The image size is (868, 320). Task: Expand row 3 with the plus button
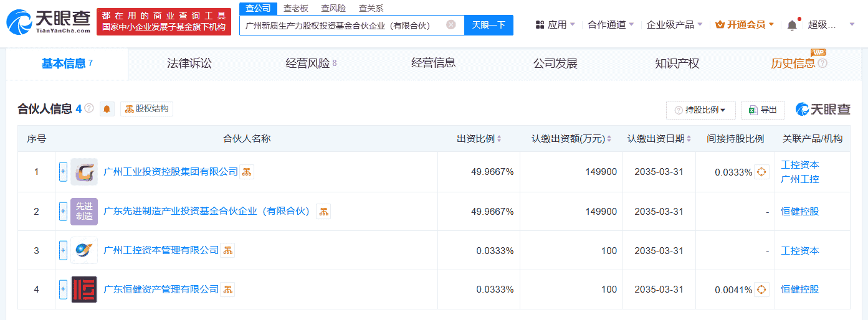[x=63, y=250]
